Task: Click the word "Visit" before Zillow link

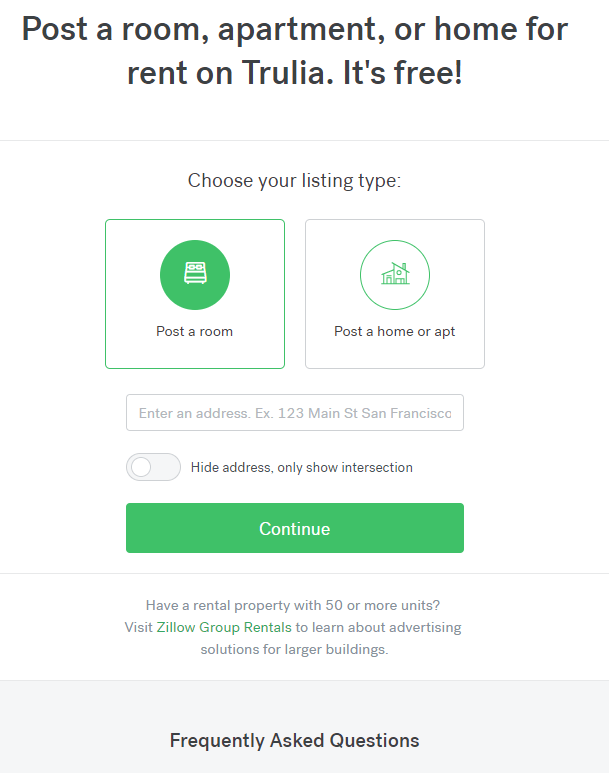Action: pos(138,627)
